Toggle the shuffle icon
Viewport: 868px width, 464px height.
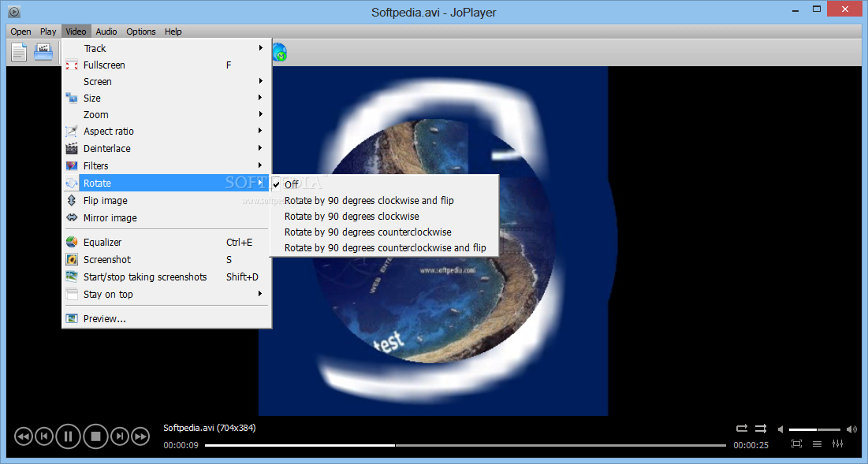(761, 429)
